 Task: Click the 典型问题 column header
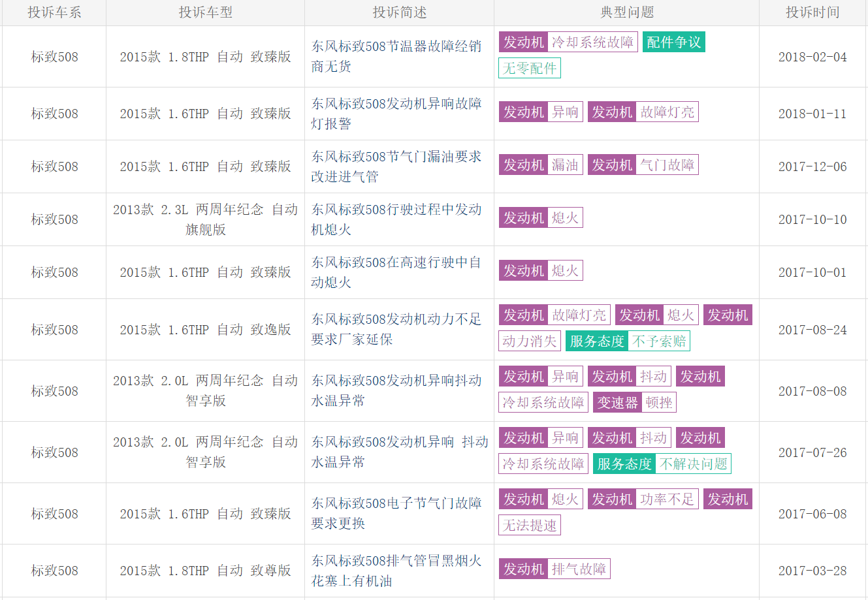click(627, 12)
